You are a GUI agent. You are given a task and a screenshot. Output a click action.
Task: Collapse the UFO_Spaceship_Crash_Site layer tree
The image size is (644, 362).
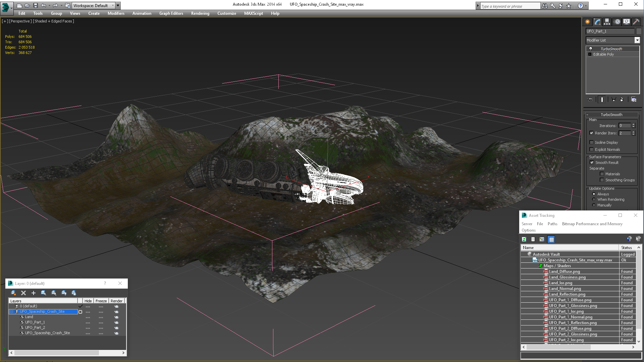click(11, 312)
